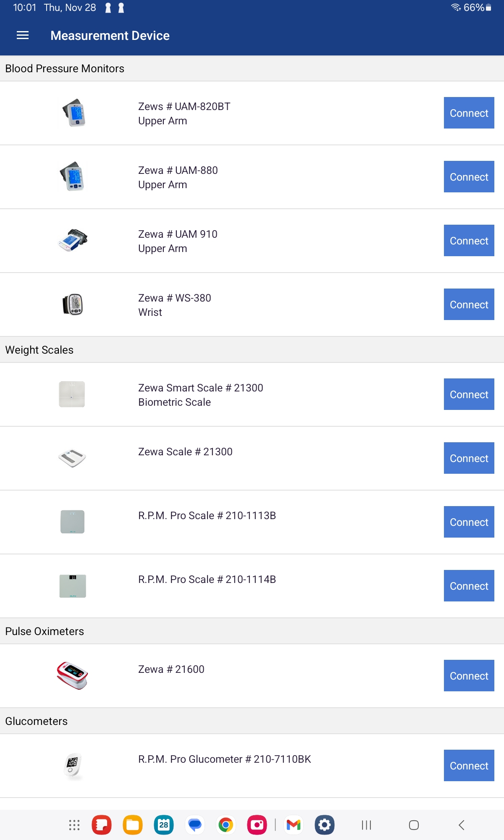This screenshot has width=504, height=840.
Task: Connect the Zewa Smart Scale biometric scale
Action: [x=469, y=394]
